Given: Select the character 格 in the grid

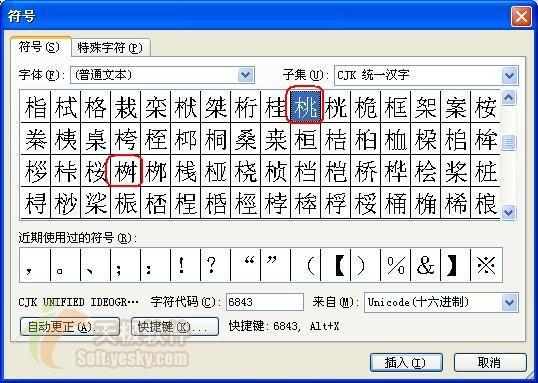Looking at the screenshot, I should (95, 106).
